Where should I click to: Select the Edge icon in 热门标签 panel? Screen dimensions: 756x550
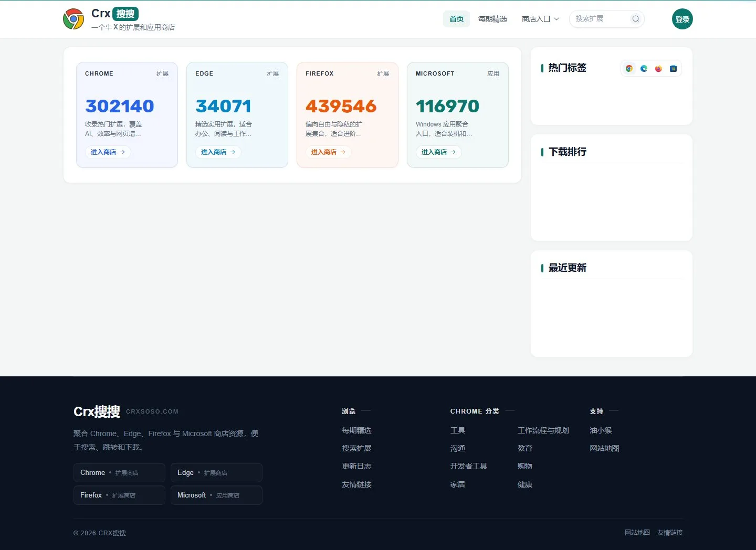(x=644, y=68)
